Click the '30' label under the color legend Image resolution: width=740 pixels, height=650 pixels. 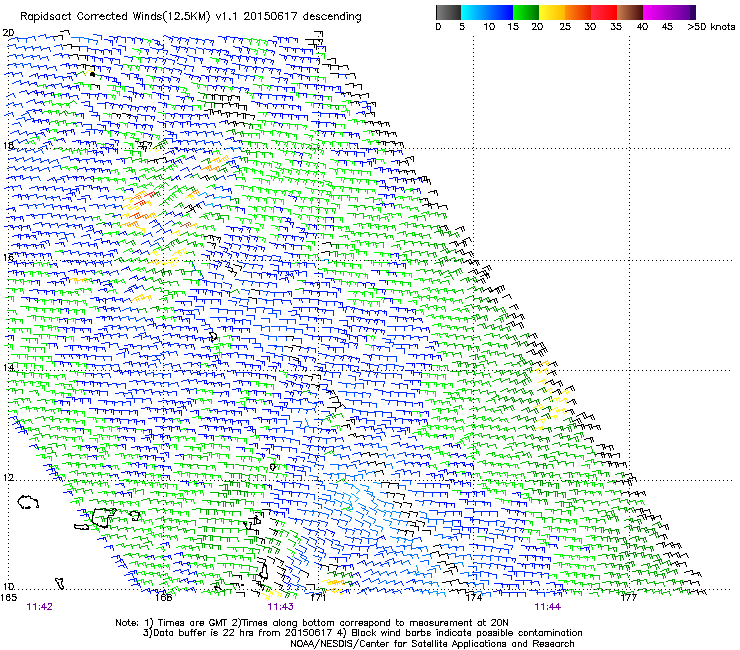[590, 27]
